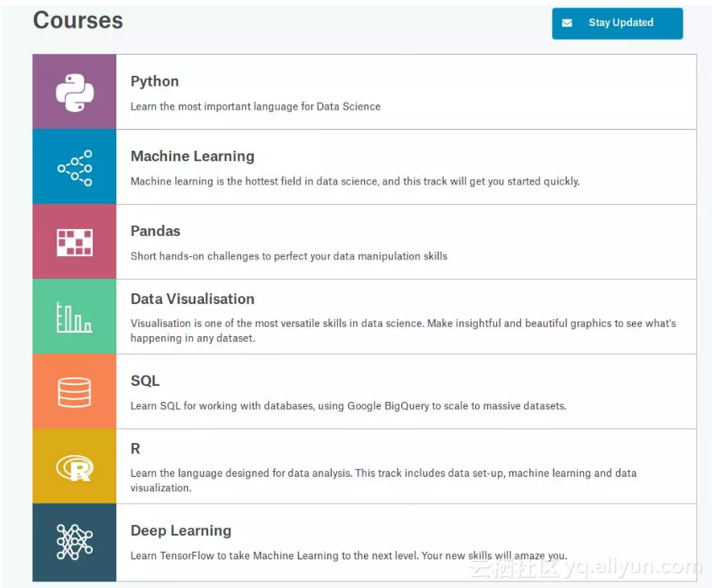Screen dimensions: 712x588
Task: Select the Pandas course title
Action: click(155, 232)
